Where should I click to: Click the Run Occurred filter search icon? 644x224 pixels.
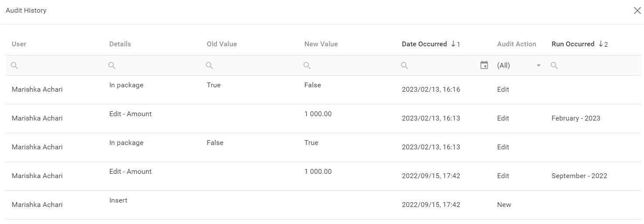coord(554,65)
